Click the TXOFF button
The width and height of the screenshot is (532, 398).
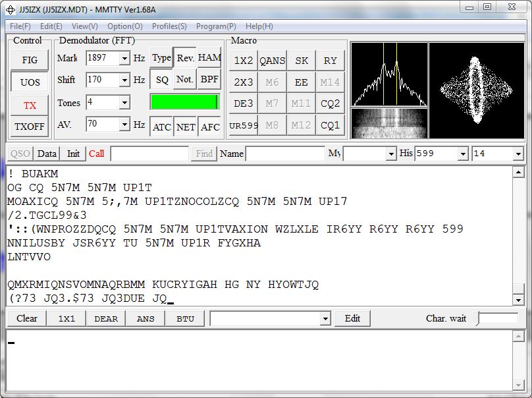click(x=30, y=127)
